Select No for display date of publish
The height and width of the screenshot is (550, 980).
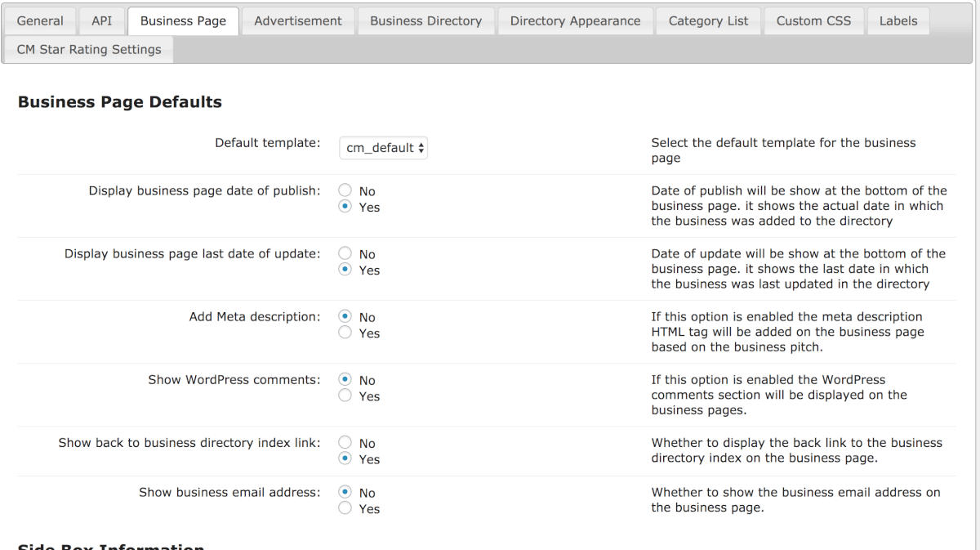345,190
